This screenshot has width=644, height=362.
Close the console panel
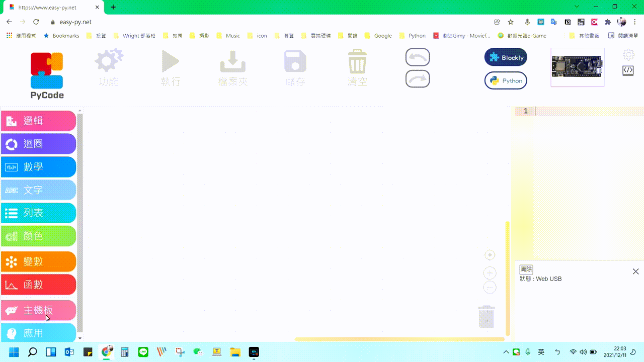[635, 271]
